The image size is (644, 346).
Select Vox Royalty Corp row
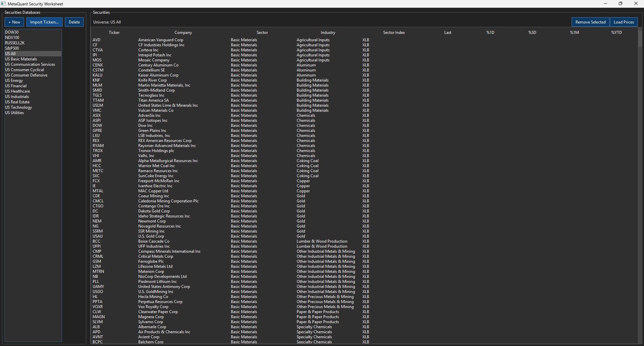click(364, 307)
